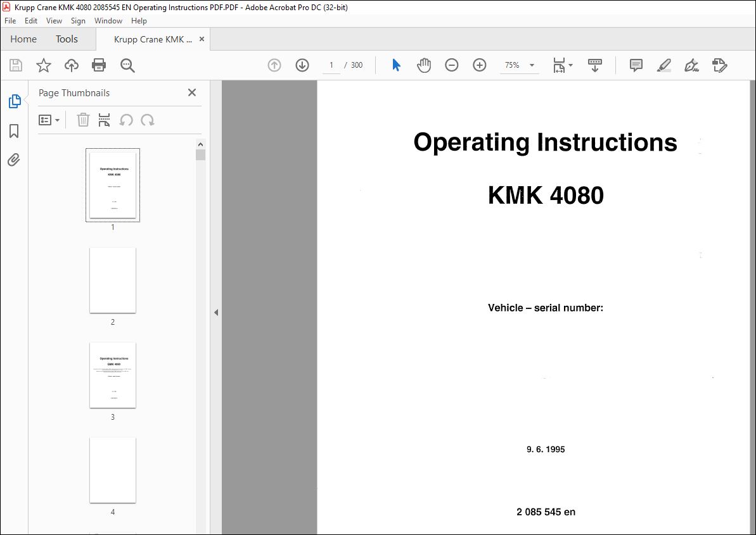Close the Page Thumbnails panel
The image size is (756, 535).
(192, 92)
